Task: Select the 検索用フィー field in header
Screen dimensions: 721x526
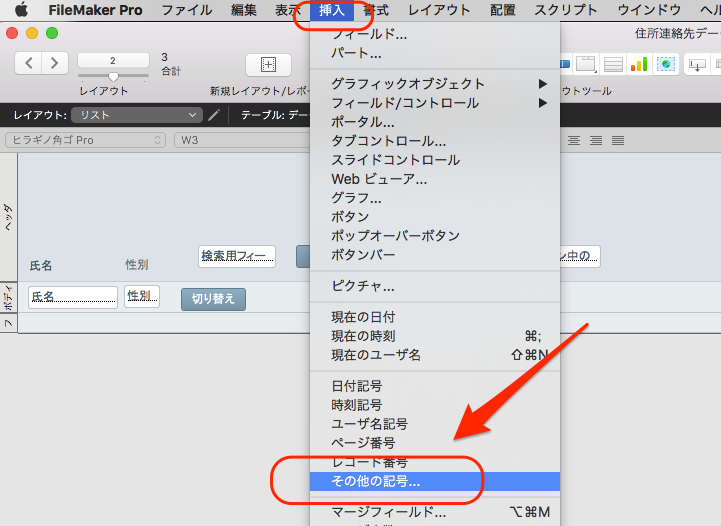Action: coord(237,256)
